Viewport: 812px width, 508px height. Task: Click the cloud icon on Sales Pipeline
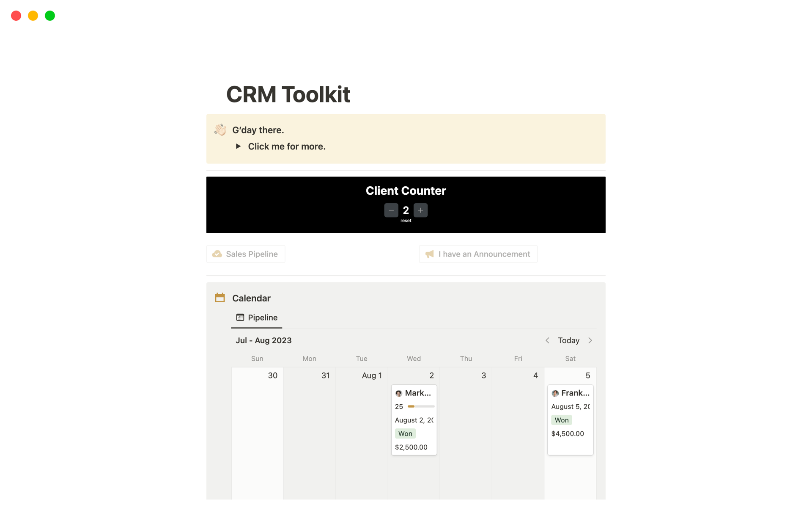217,254
